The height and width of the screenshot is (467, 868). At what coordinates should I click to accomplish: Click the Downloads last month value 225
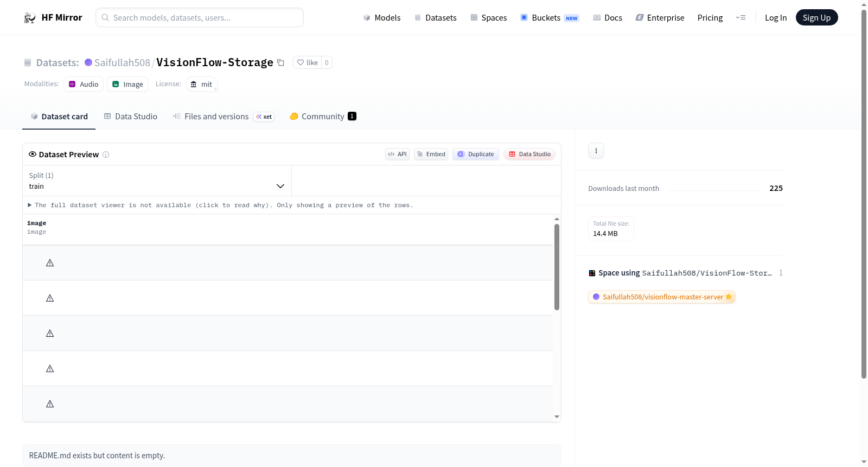pos(776,188)
